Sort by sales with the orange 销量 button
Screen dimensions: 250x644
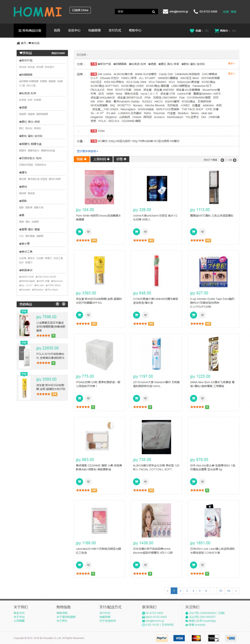[82, 159]
